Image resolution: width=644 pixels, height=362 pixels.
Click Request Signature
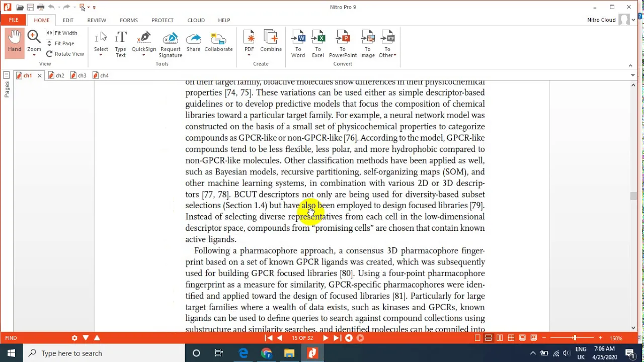tap(170, 44)
